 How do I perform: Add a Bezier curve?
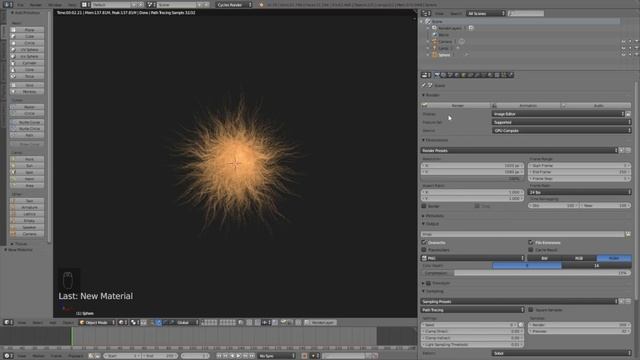point(27,107)
